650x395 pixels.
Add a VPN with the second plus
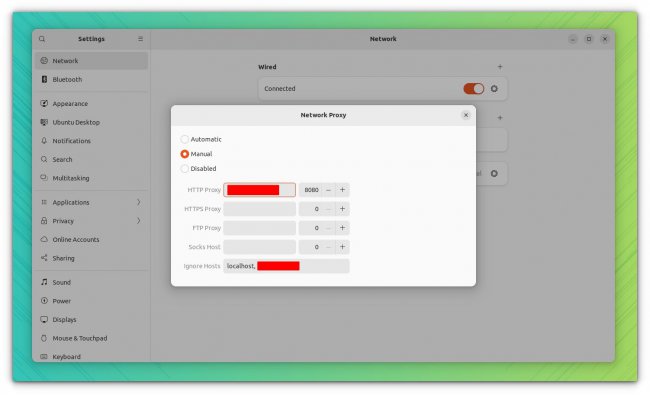pyautogui.click(x=500, y=118)
